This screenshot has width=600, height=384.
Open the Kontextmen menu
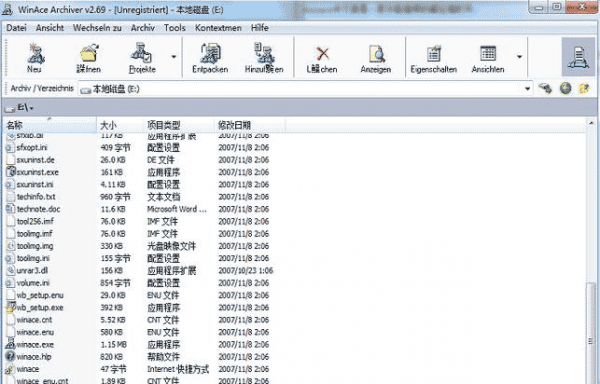218,28
